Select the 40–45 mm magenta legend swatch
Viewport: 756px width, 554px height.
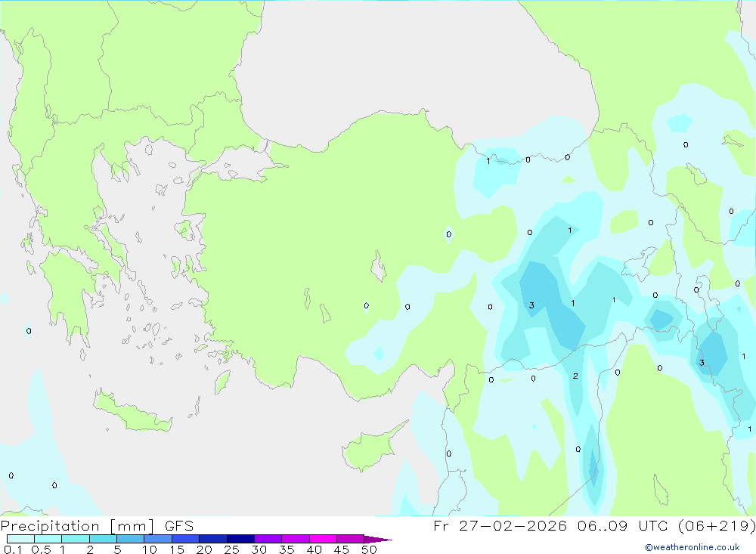[323, 539]
